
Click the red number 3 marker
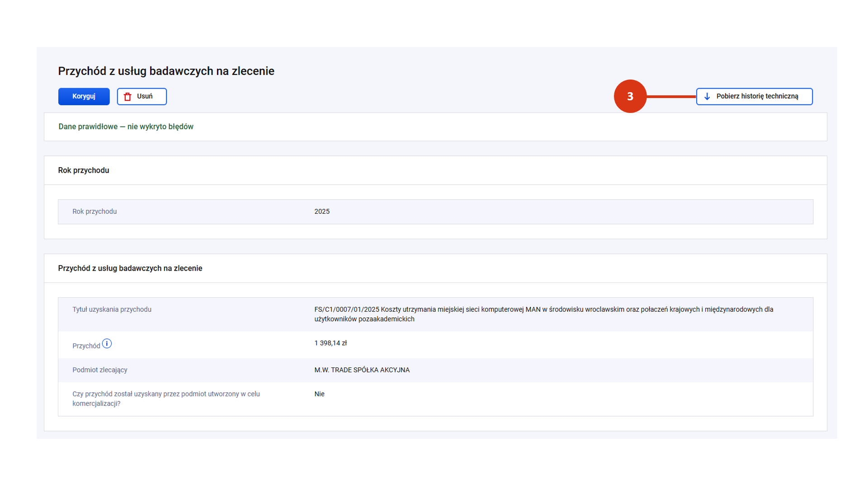(x=630, y=96)
